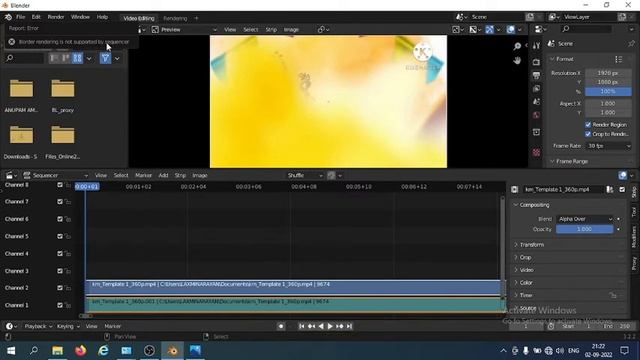Image resolution: width=640 pixels, height=360 pixels.
Task: Open the Output properties tab icon
Action: pyautogui.click(x=536, y=76)
